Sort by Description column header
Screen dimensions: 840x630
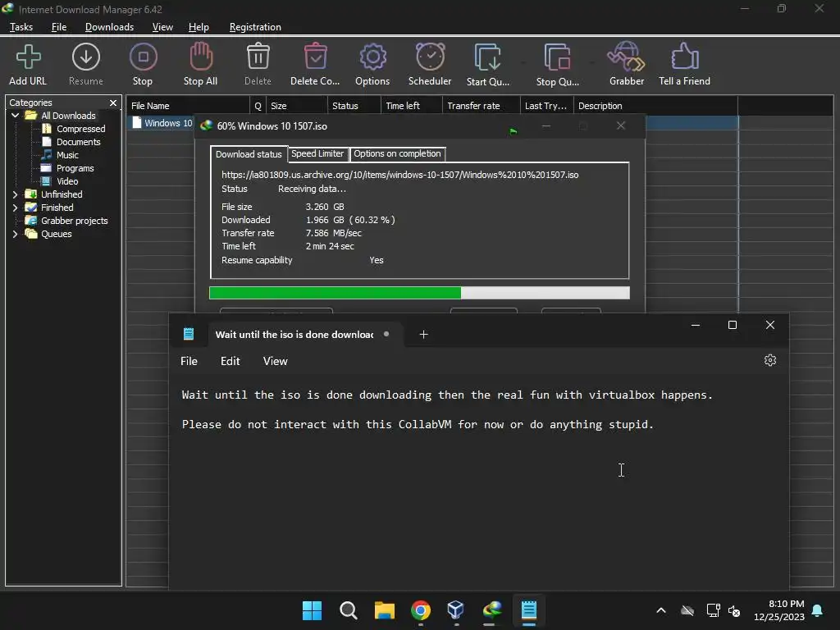655,106
